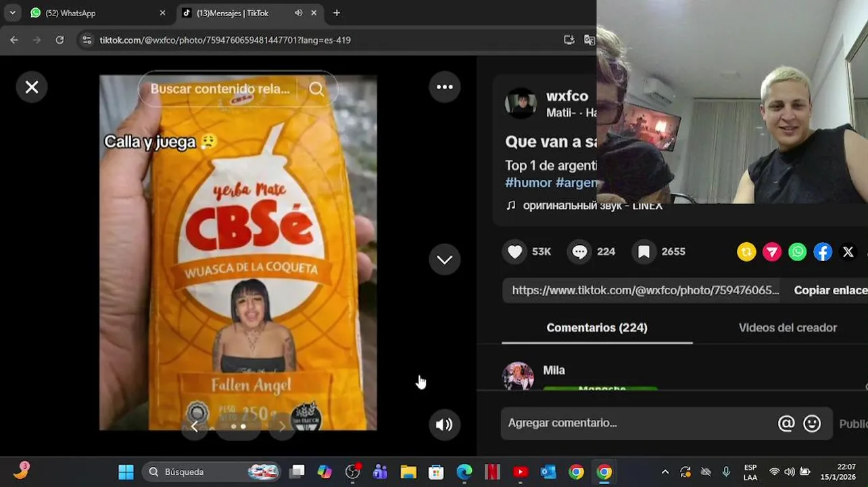Open the #humor hashtag link
The width and height of the screenshot is (868, 487).
point(529,183)
